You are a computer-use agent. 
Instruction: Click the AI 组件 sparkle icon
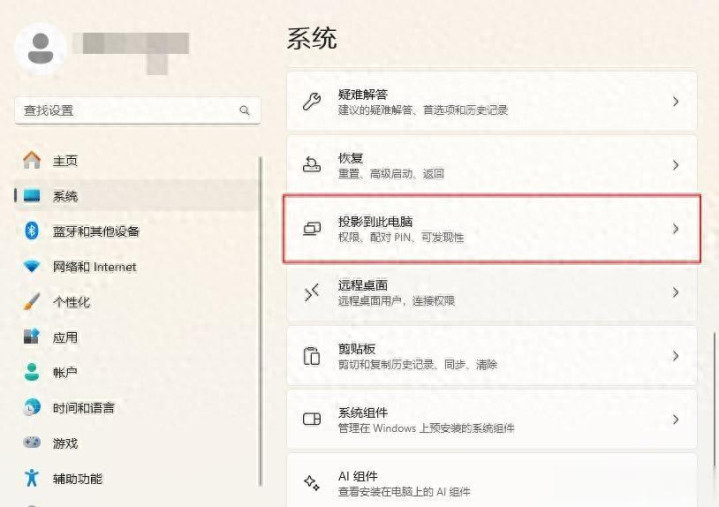312,483
